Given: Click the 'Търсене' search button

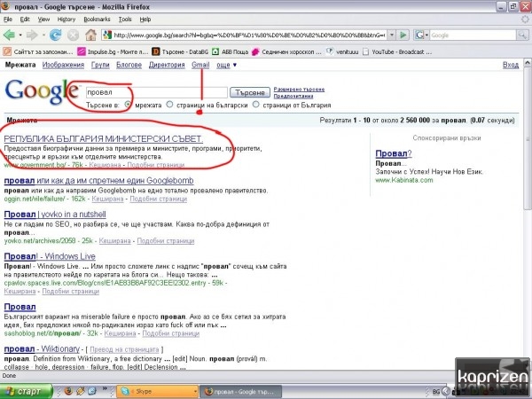Looking at the screenshot, I should (x=250, y=92).
